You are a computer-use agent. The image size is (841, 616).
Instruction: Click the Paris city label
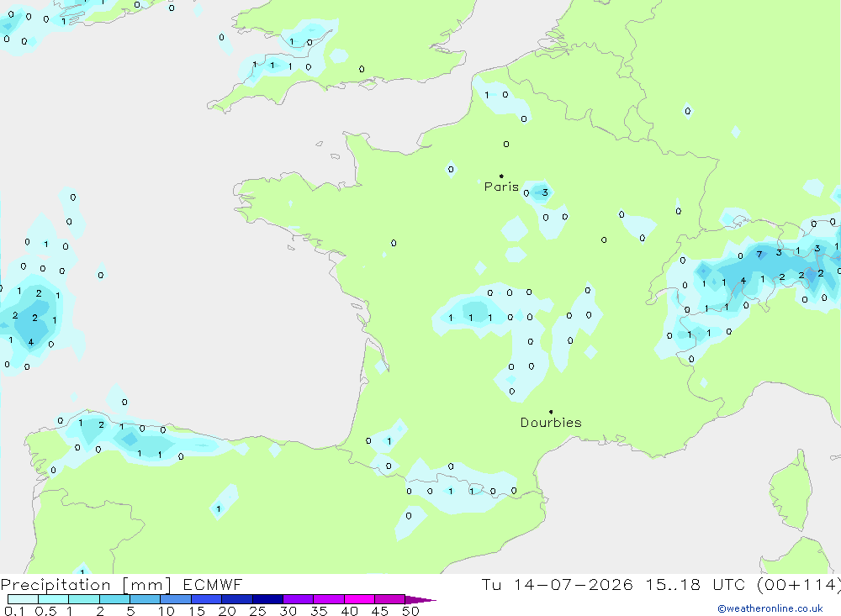501,187
